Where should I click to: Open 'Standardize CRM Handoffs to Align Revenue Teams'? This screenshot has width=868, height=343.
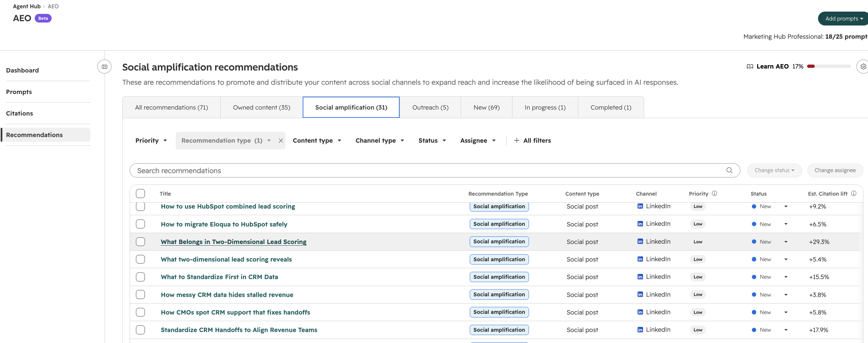tap(239, 330)
